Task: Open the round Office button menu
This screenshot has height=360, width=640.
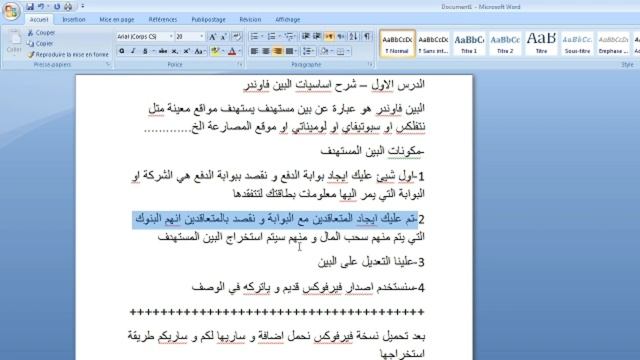Action: [x=11, y=10]
